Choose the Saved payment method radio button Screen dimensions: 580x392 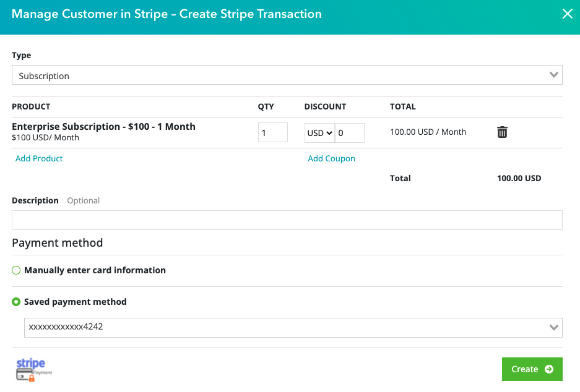click(x=17, y=302)
